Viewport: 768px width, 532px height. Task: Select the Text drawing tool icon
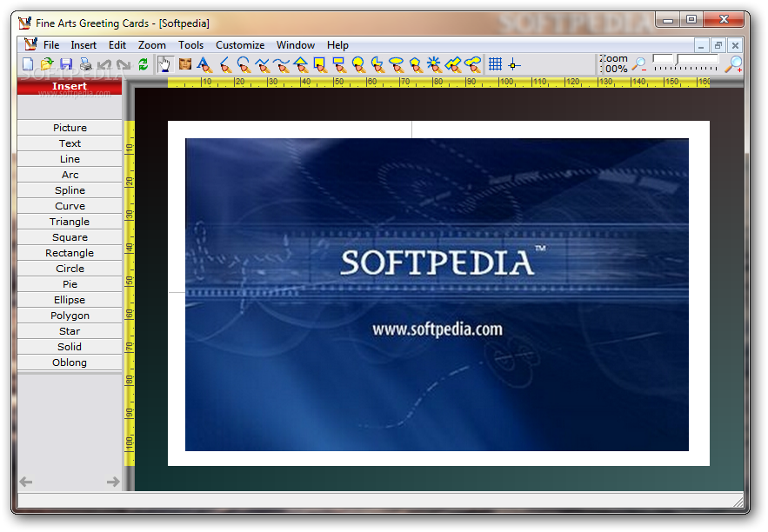(x=204, y=64)
